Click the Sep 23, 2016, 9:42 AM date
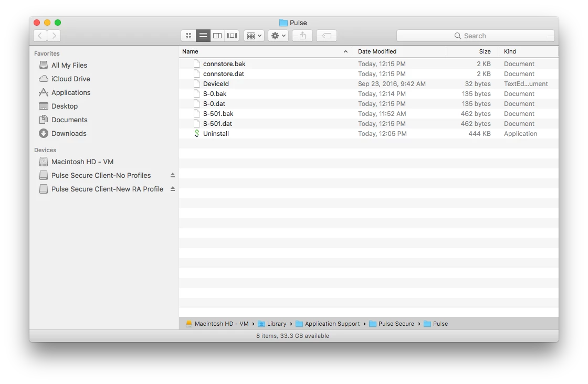The width and height of the screenshot is (588, 384). [392, 84]
